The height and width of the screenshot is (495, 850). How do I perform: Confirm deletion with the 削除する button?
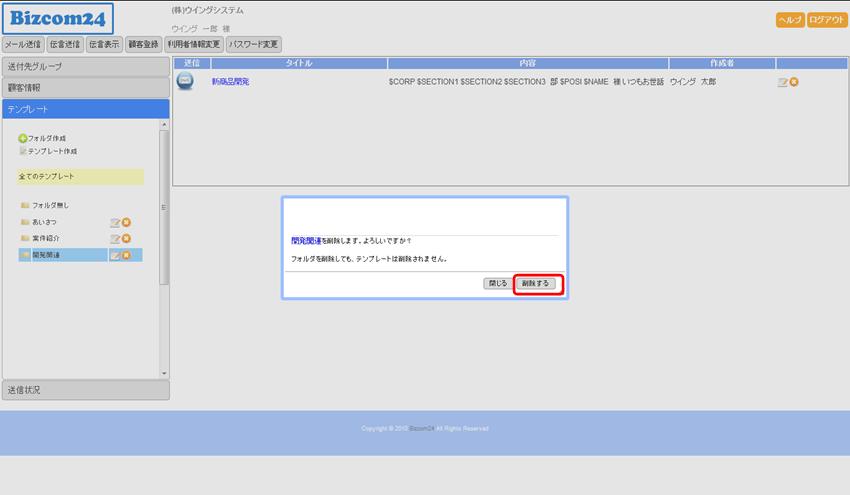click(x=538, y=284)
